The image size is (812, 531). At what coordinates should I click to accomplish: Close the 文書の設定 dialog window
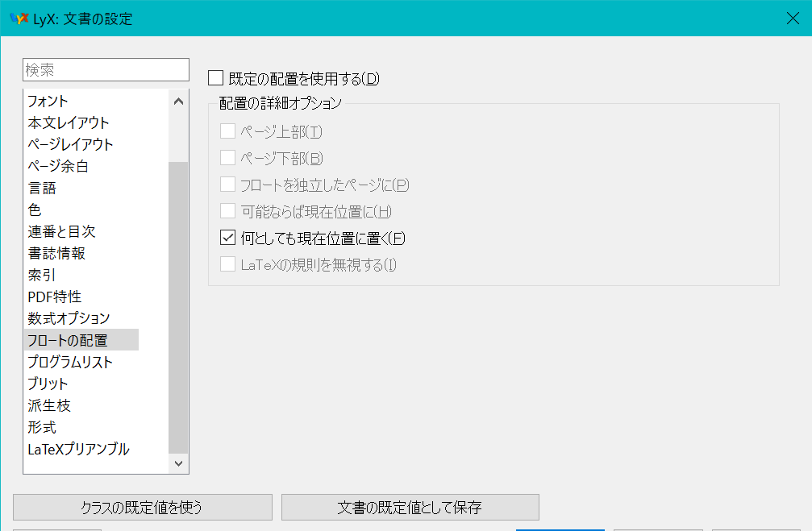pos(793,19)
